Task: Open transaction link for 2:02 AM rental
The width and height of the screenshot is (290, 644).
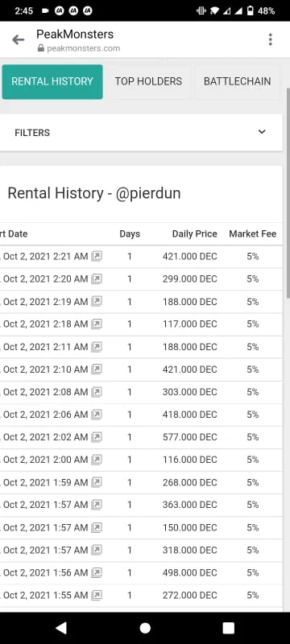Action: point(97,437)
